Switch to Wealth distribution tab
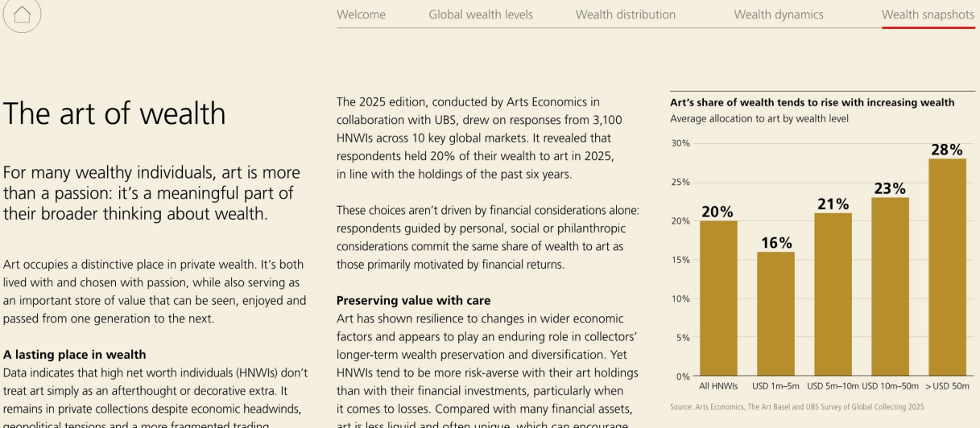 click(x=625, y=14)
